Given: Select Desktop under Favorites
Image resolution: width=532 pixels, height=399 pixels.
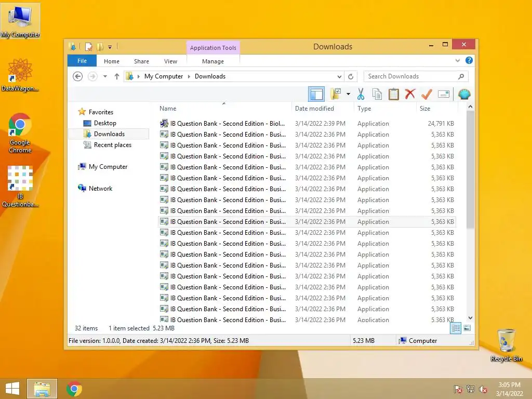Looking at the screenshot, I should point(105,123).
